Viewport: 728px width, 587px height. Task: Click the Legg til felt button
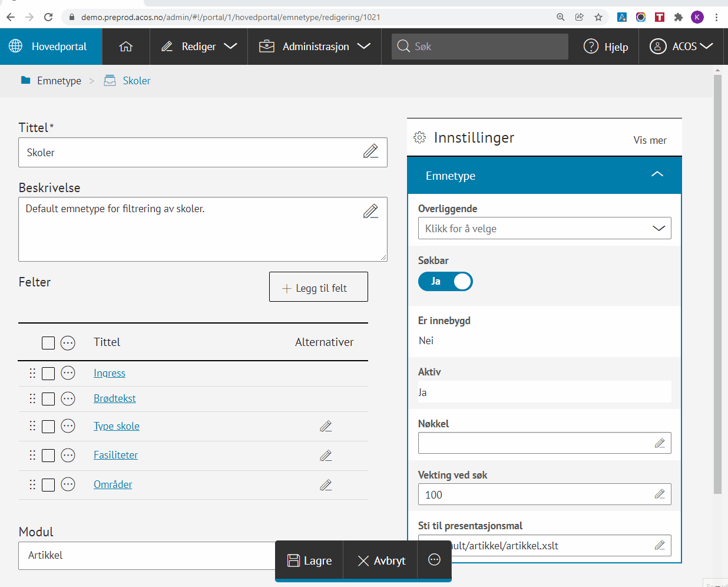tap(318, 287)
